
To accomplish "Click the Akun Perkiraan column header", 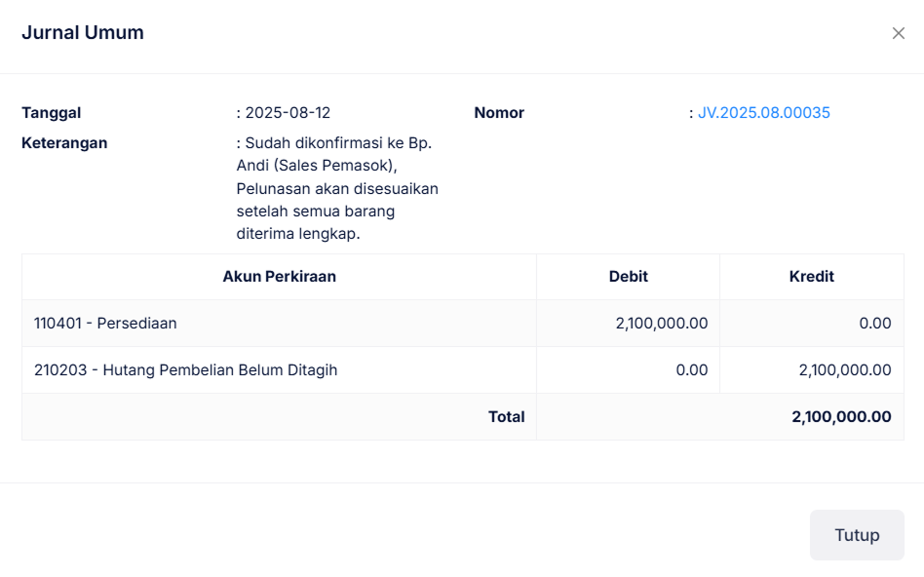I will (279, 277).
